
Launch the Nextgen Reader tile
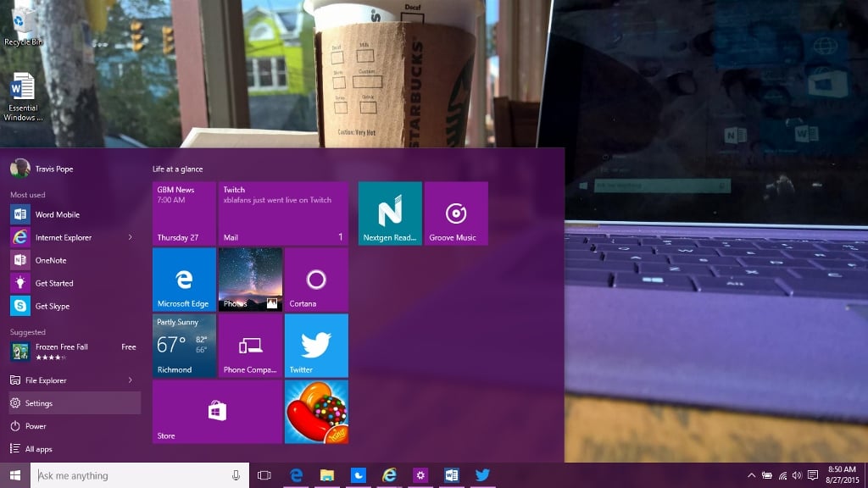(390, 213)
